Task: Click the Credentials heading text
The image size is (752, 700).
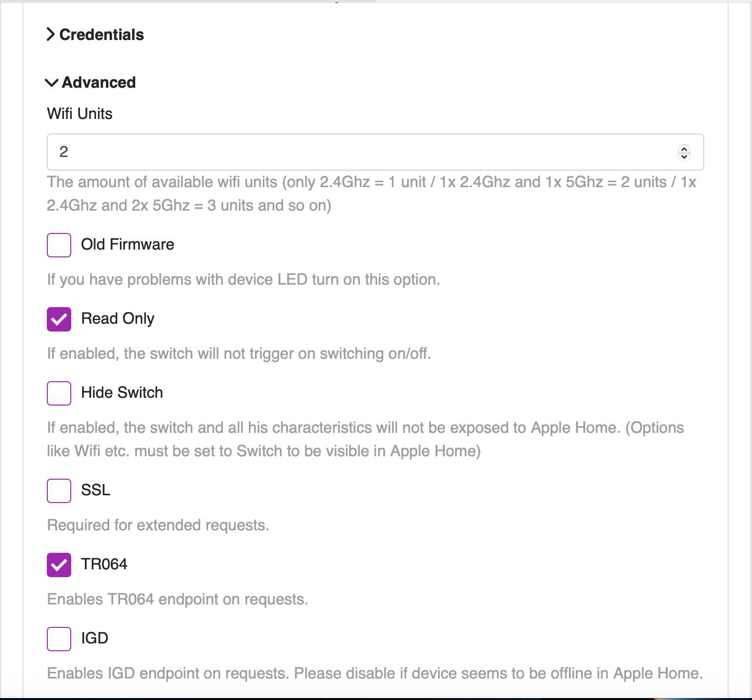Action: point(101,35)
